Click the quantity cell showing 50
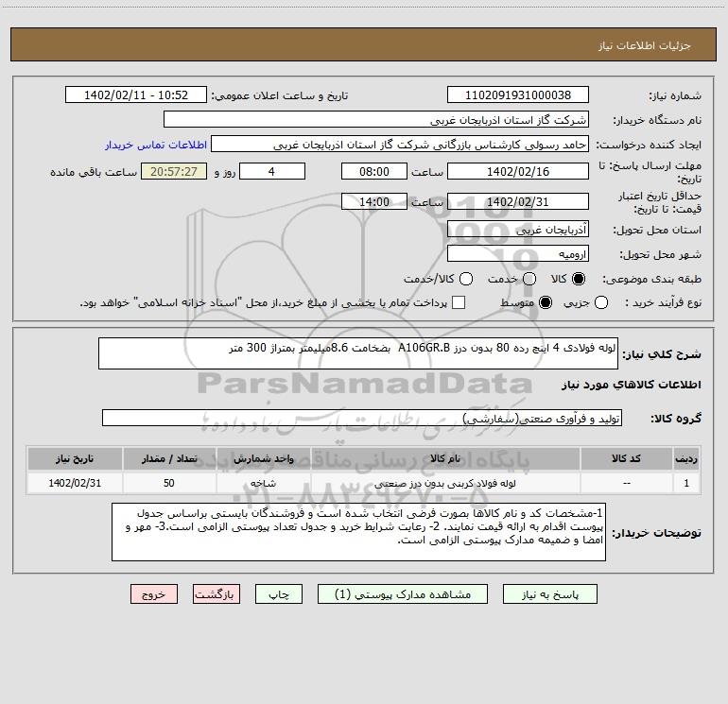The height and width of the screenshot is (704, 728). [x=169, y=483]
